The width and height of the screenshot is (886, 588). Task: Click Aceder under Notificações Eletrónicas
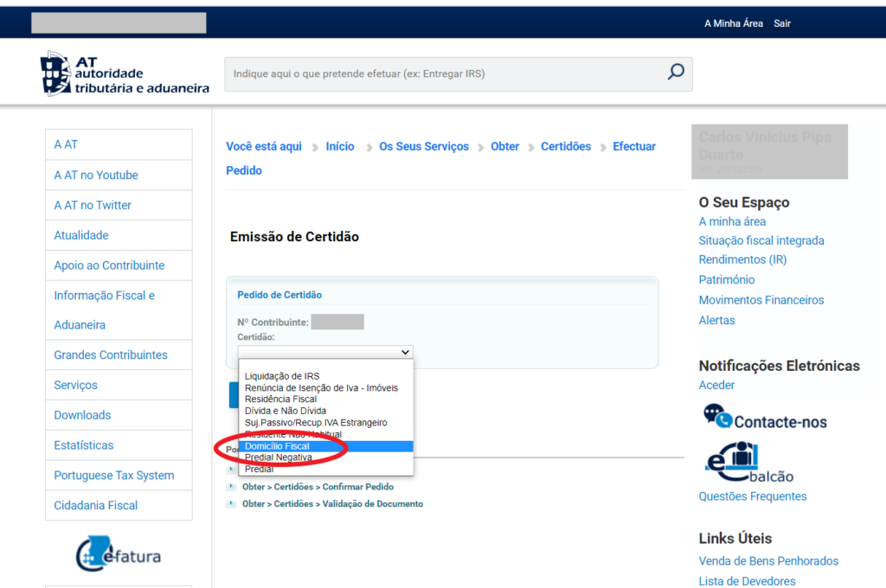pos(716,385)
